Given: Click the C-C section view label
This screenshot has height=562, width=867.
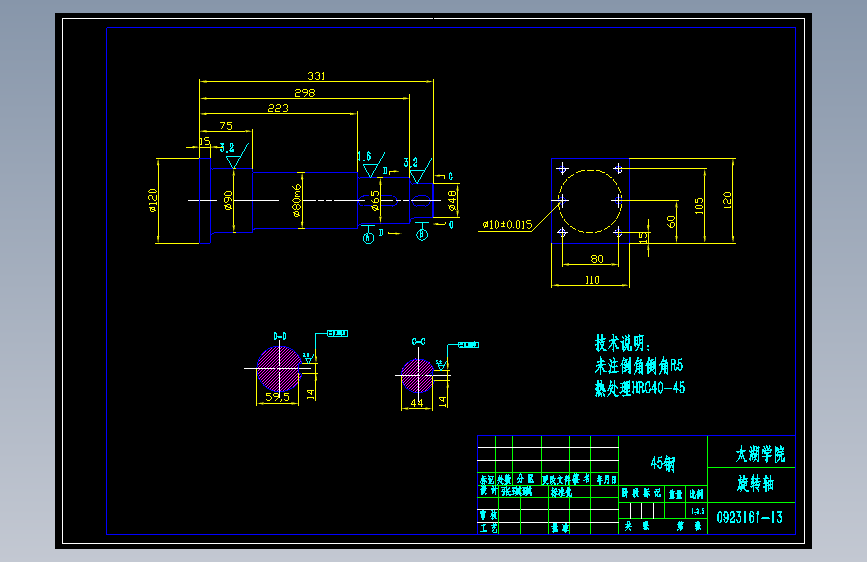Looking at the screenshot, I should (x=419, y=342).
